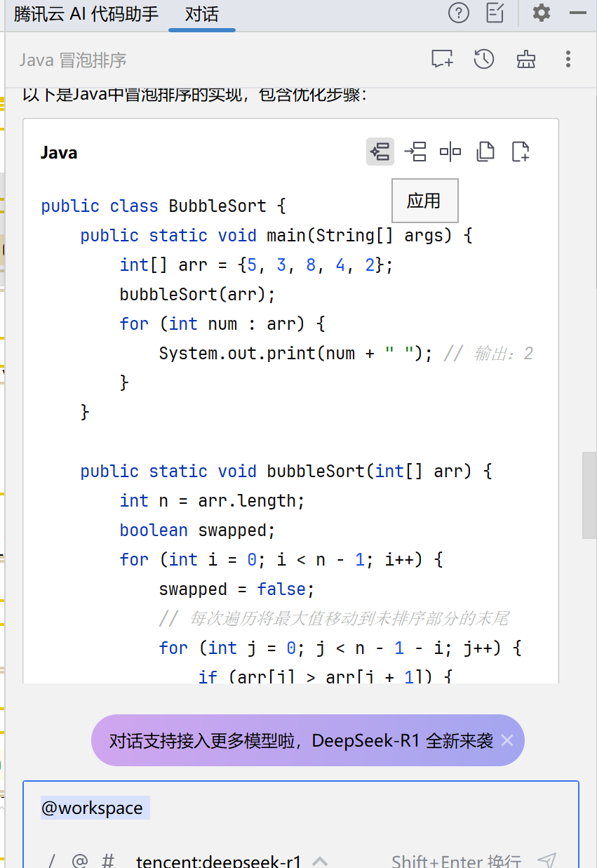Viewport: 597px width, 868px height.
Task: Minimize the assistant panel with dash icon
Action: point(578,13)
